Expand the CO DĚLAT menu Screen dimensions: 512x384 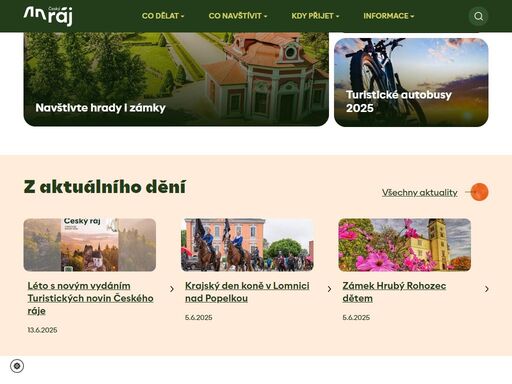click(163, 16)
